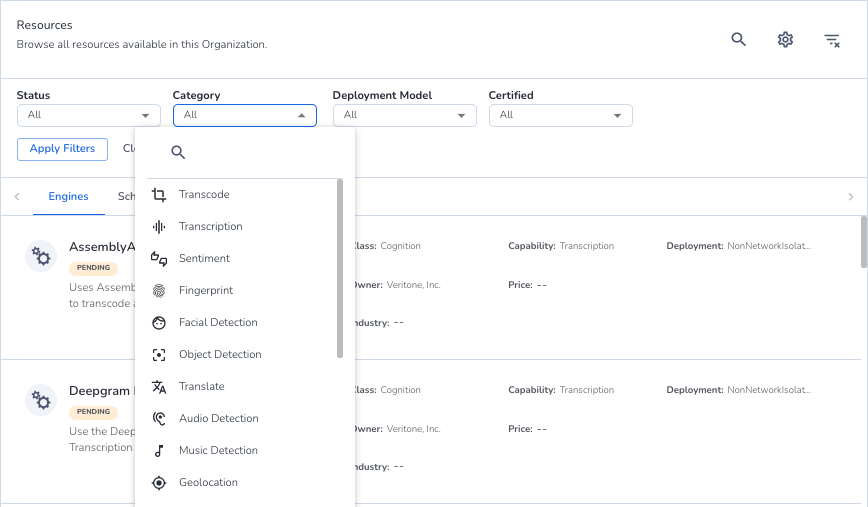Screen dimensions: 868x507
Task: Click the clear filters icon
Action: [x=831, y=40]
